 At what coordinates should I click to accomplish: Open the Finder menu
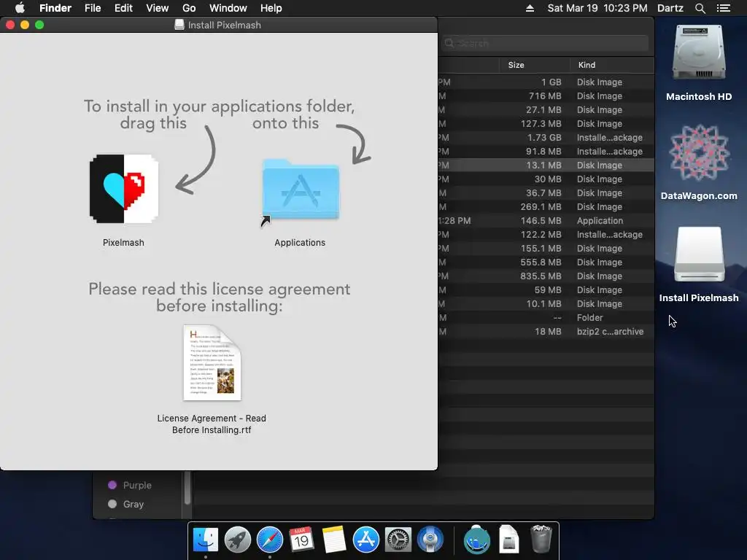(55, 8)
